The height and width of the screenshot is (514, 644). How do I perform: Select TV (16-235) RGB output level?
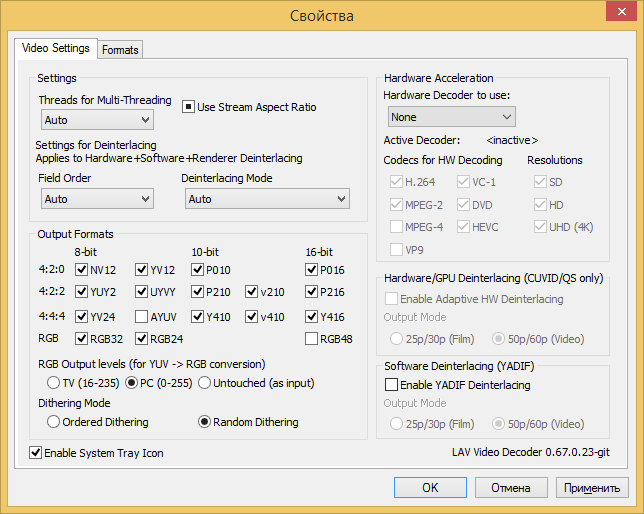53,383
